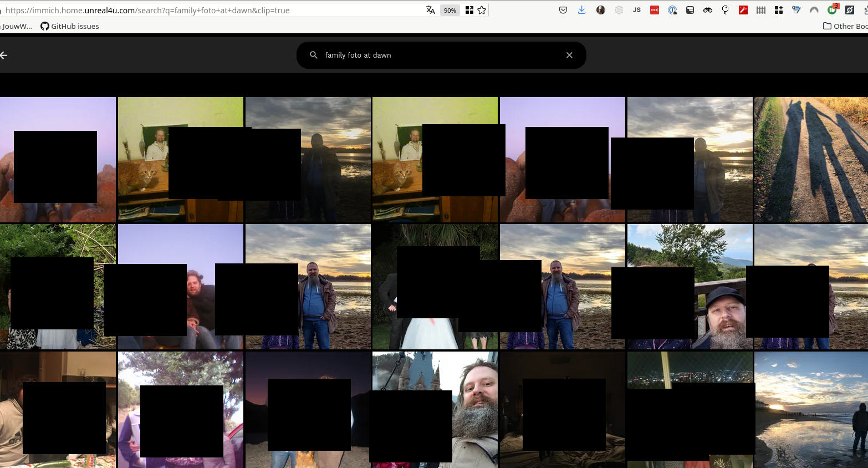Expand the Other Bookmarks folder
Screen dimensions: 868x468
[x=845, y=26]
